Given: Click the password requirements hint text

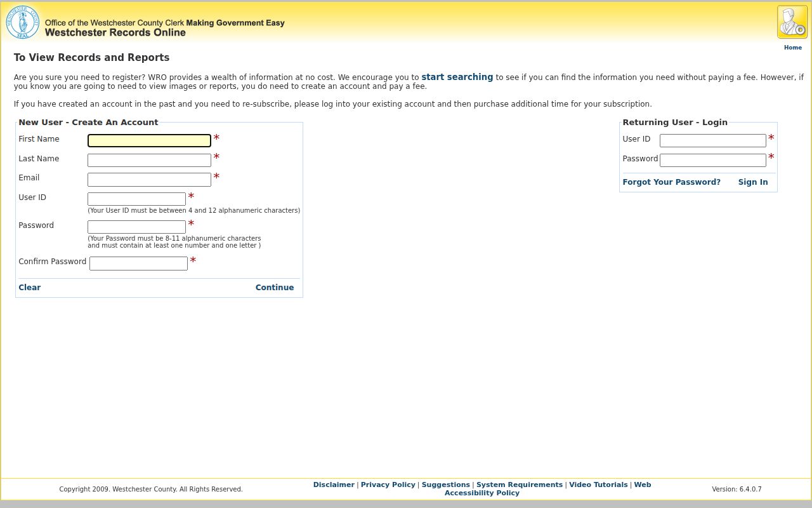Looking at the screenshot, I should pyautogui.click(x=174, y=242).
